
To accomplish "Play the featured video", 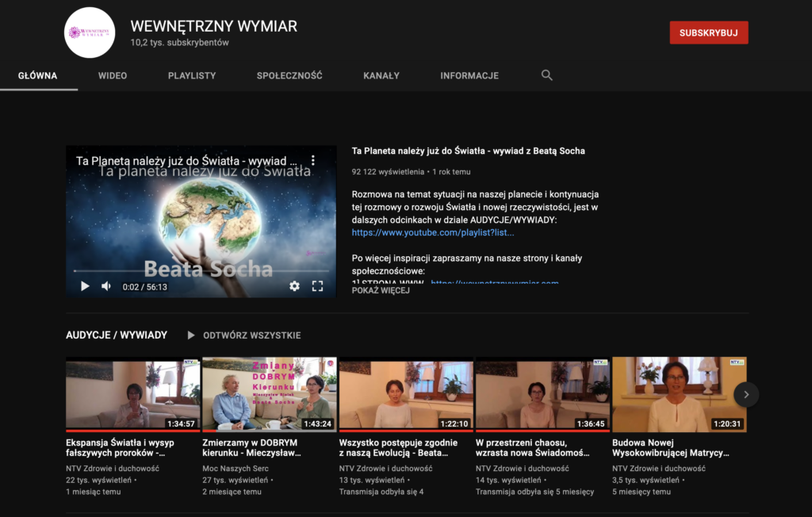I will (85, 286).
